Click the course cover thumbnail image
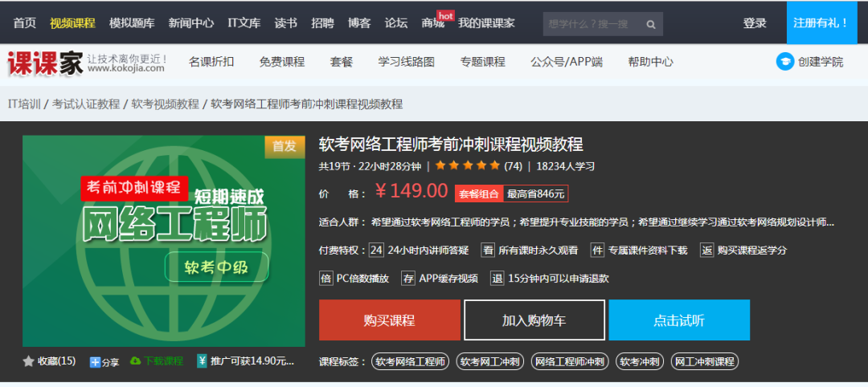This screenshot has height=387, width=868. (164, 241)
